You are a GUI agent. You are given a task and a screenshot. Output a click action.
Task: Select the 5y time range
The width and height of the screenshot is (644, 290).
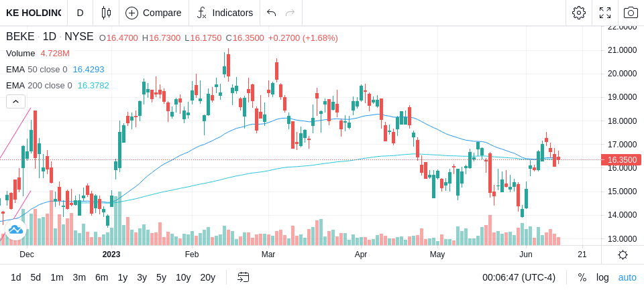point(161,277)
